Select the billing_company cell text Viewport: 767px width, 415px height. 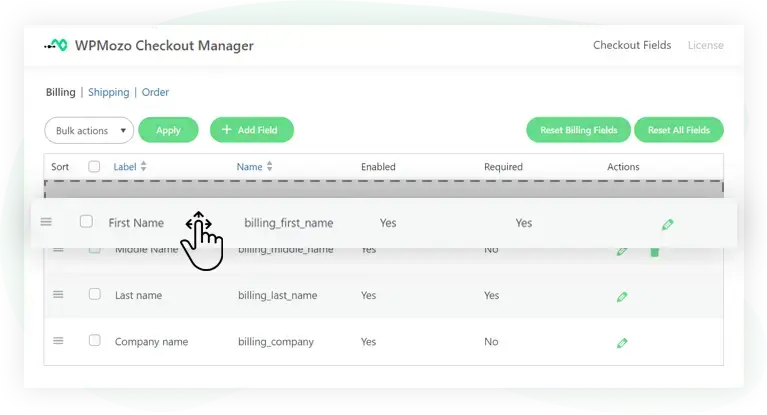click(276, 342)
